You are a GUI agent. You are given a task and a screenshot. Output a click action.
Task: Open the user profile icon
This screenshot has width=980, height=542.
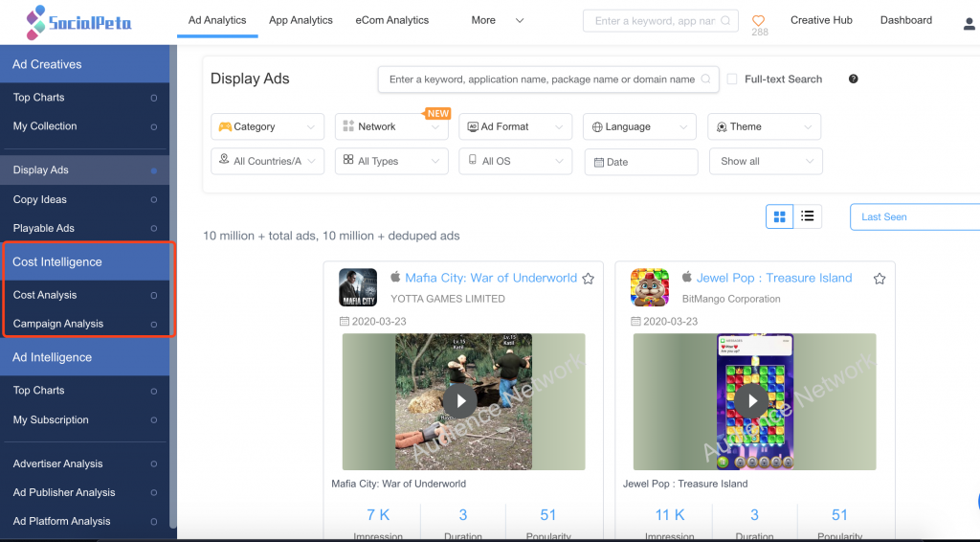click(969, 24)
